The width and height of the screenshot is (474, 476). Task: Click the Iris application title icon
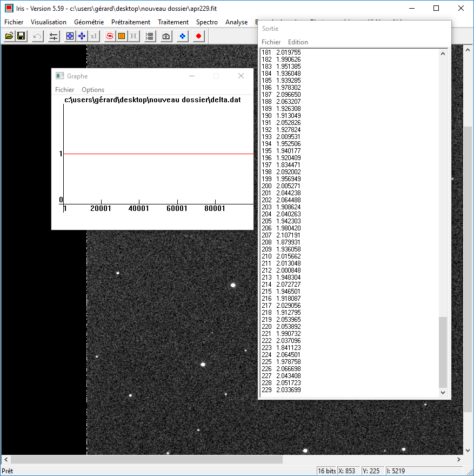(9, 8)
